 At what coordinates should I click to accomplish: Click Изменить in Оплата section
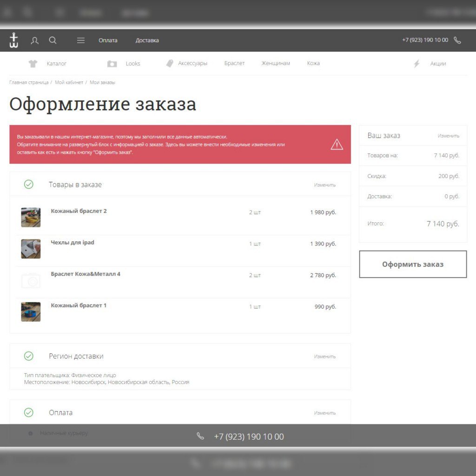(x=325, y=413)
